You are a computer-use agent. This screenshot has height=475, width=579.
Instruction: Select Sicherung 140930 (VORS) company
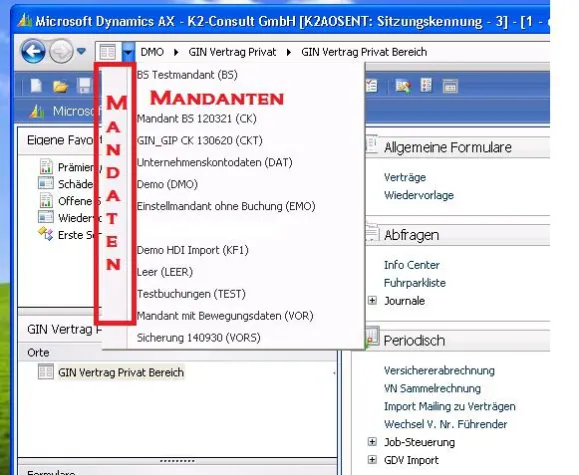point(199,338)
